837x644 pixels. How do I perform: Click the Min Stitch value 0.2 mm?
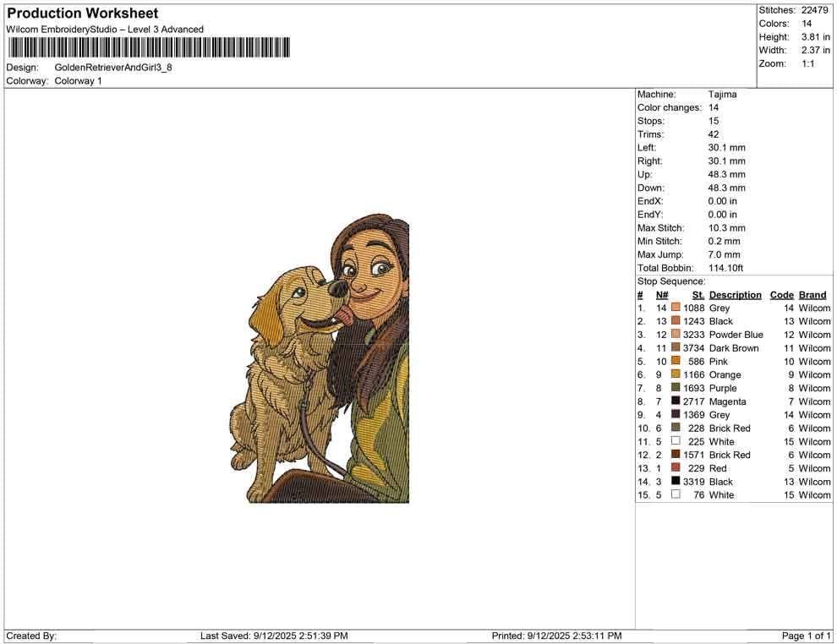pos(724,241)
